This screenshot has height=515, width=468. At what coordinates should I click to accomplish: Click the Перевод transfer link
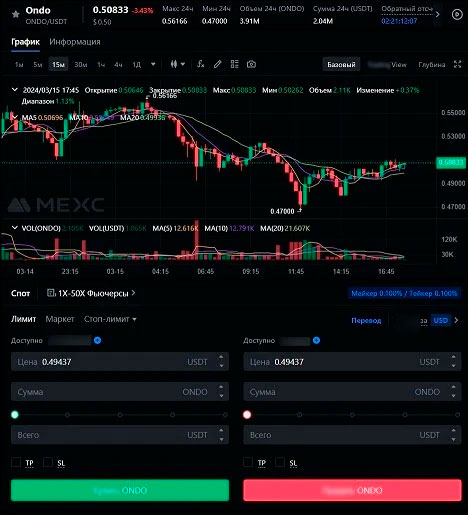click(366, 320)
